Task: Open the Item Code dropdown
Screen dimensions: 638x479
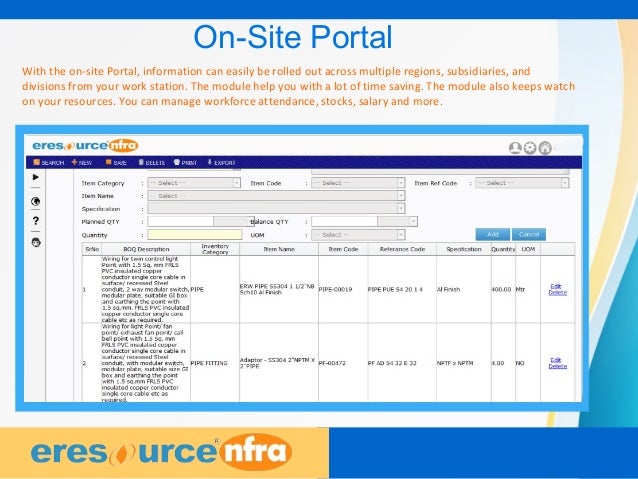Action: pyautogui.click(x=358, y=183)
